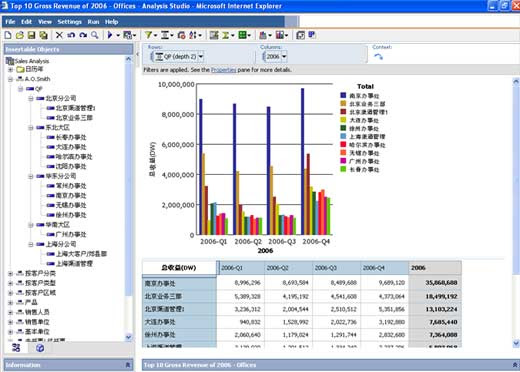Image resolution: width=520 pixels, height=372 pixels.
Task: Expand the 日历年 folder node
Action: (x=10, y=69)
